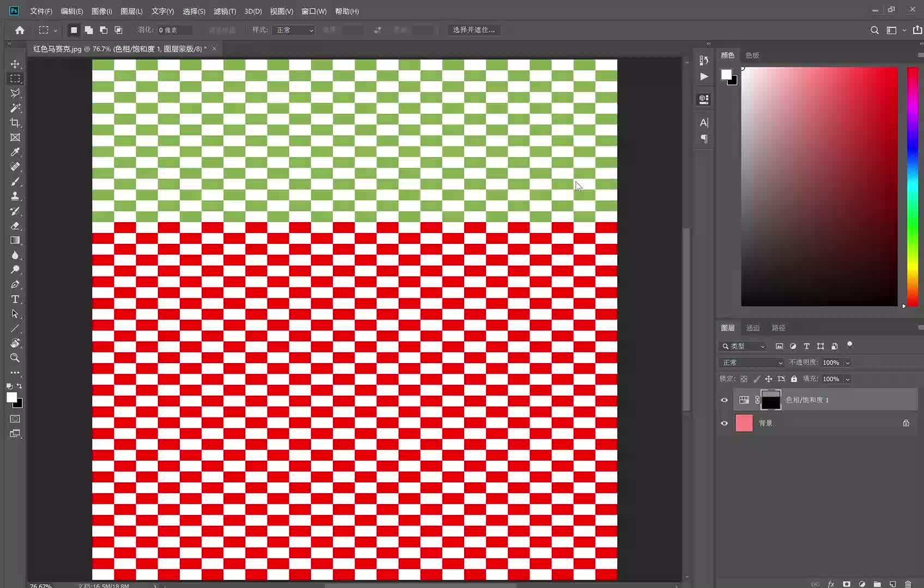Open the Paragraph panel icon

pos(704,139)
